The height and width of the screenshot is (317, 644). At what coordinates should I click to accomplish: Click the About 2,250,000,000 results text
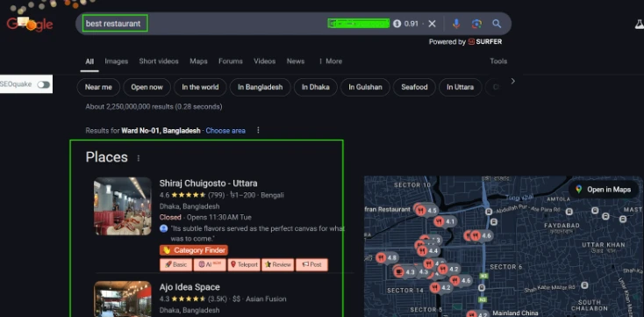click(x=154, y=107)
